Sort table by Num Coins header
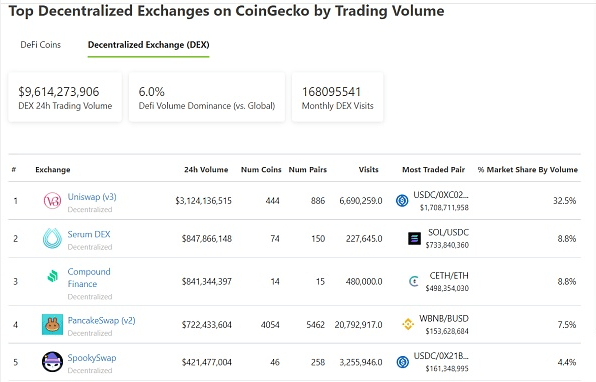The width and height of the screenshot is (596, 382). click(x=261, y=170)
